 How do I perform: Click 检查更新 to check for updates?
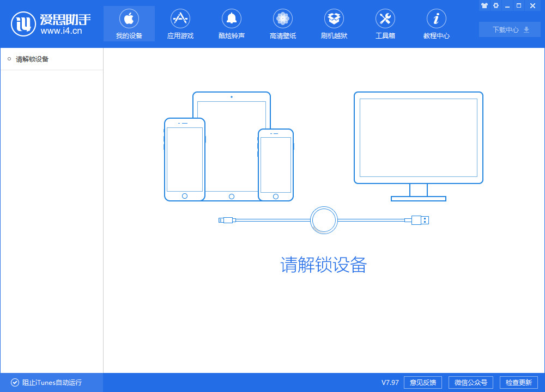tap(518, 382)
